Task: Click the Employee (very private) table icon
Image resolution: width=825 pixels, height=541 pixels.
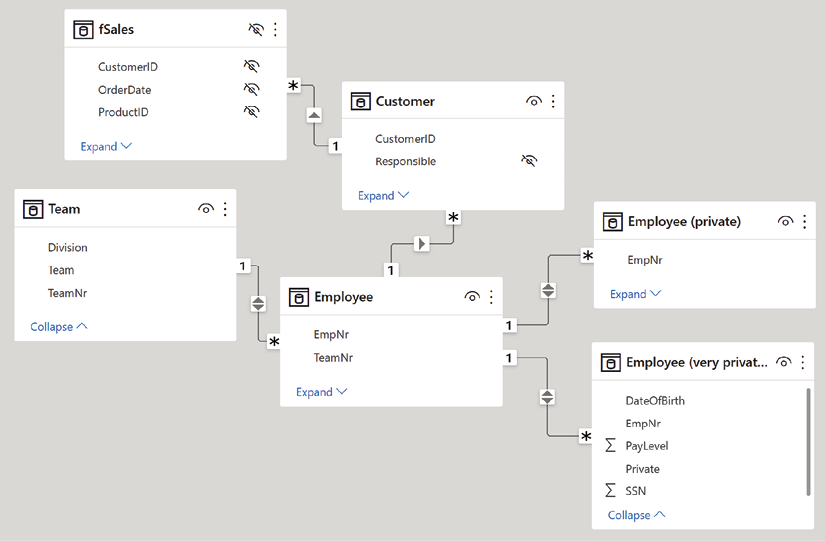Action: pyautogui.click(x=610, y=363)
